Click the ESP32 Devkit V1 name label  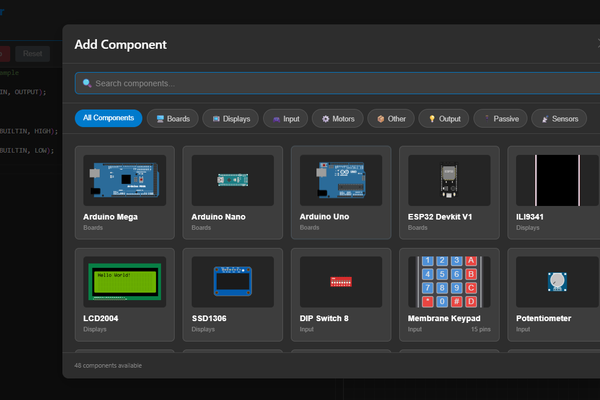pos(440,217)
